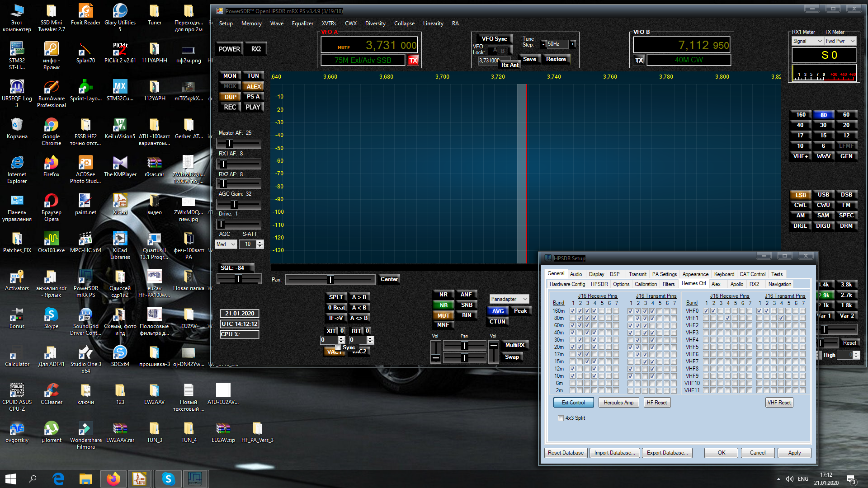Open Firefox from the taskbar
This screenshot has width=868, height=488.
pos(113,479)
